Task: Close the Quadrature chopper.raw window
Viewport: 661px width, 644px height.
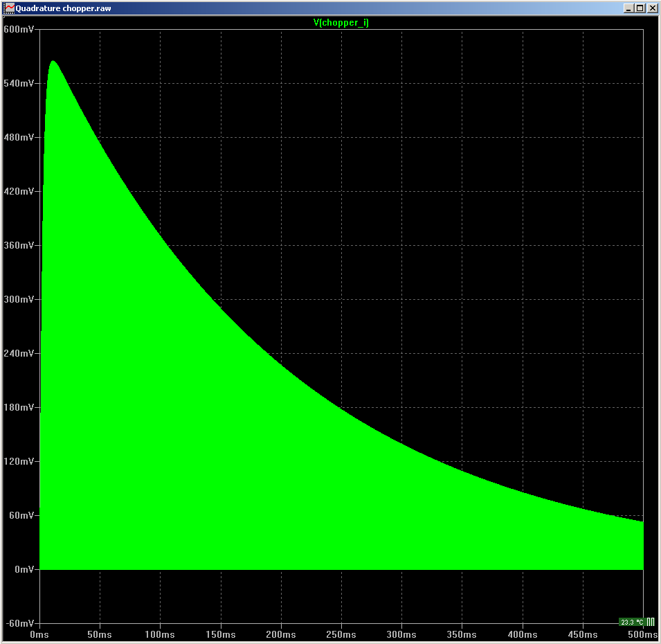Action: tap(651, 8)
